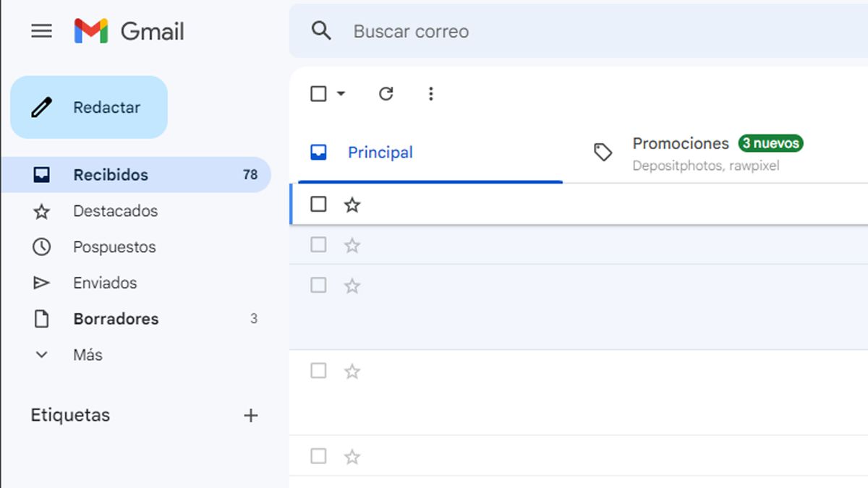This screenshot has width=868, height=488.
Task: Open Pospuestos with the clock icon
Action: [41, 247]
